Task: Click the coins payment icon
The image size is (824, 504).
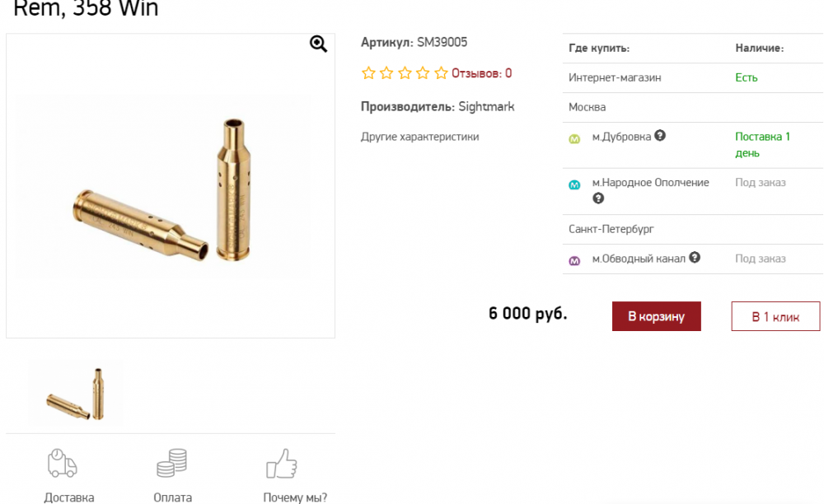Action: pyautogui.click(x=172, y=463)
